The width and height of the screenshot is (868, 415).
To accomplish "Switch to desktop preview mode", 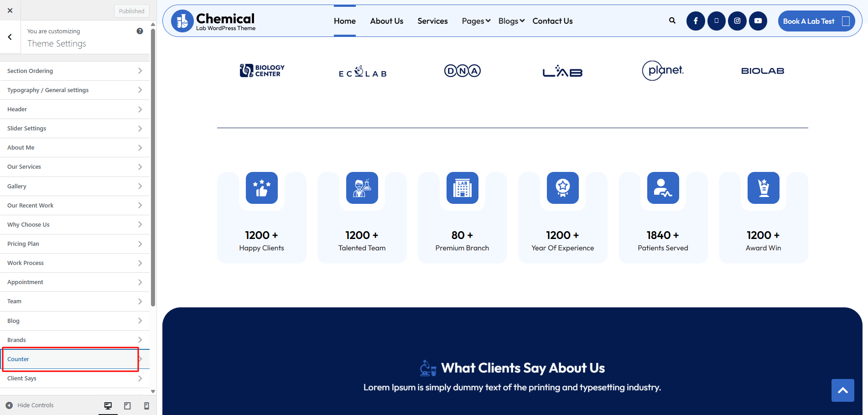I will [x=108, y=405].
